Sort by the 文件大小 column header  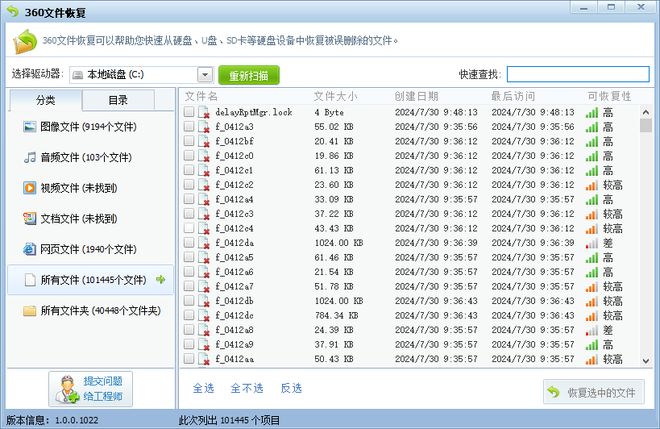pos(336,96)
